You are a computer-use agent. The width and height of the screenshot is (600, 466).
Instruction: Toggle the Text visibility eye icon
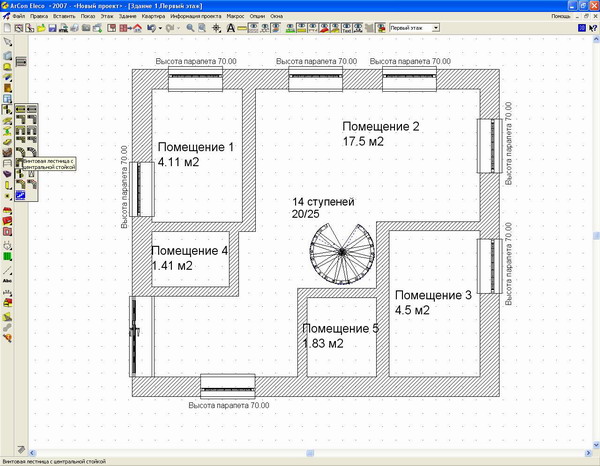347,28
